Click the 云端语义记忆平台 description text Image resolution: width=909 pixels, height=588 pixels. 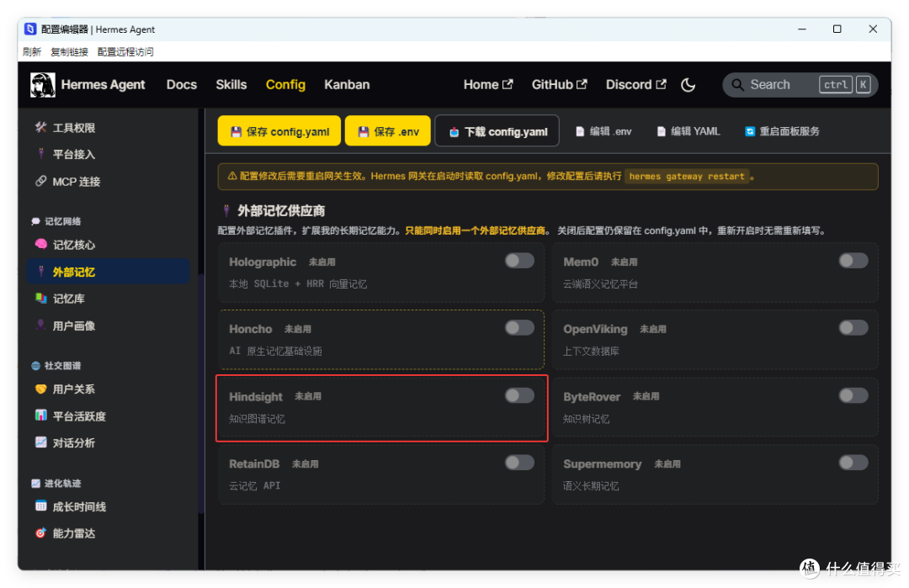(x=600, y=283)
